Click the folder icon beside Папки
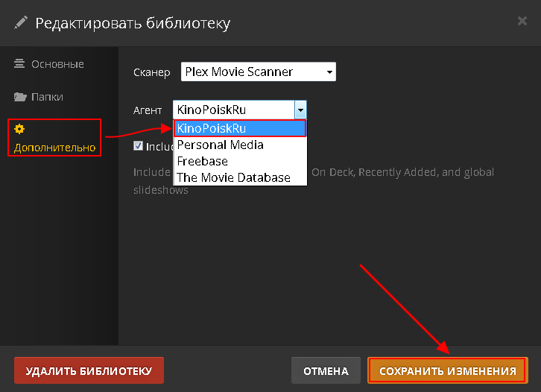Image resolution: width=541 pixels, height=392 pixels. tap(20, 97)
